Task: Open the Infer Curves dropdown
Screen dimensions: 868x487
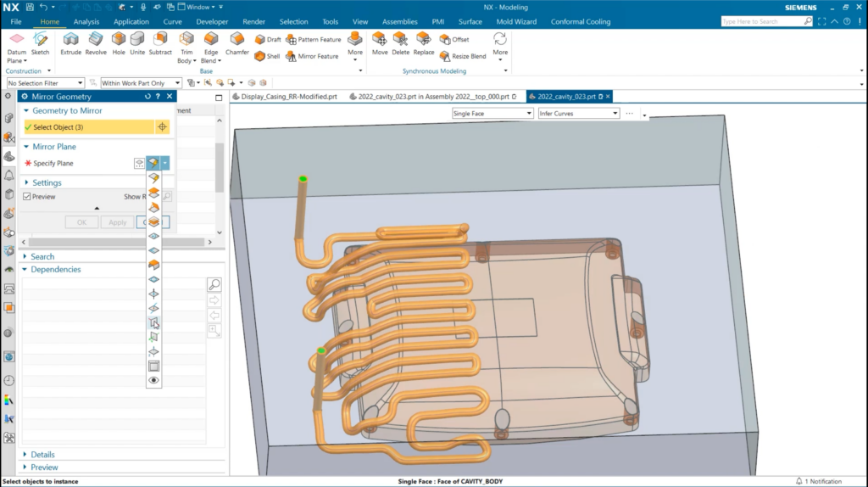Action: click(x=579, y=113)
